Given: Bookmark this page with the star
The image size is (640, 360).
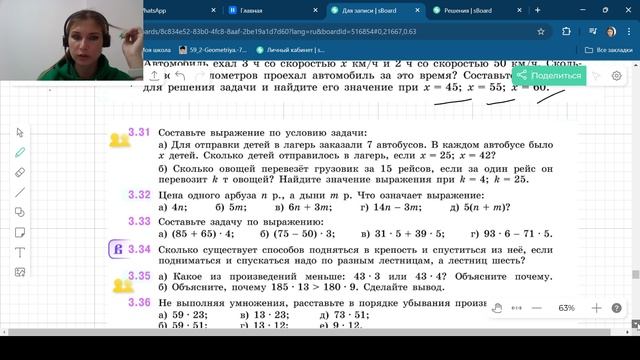Looking at the screenshot, I should (541, 31).
